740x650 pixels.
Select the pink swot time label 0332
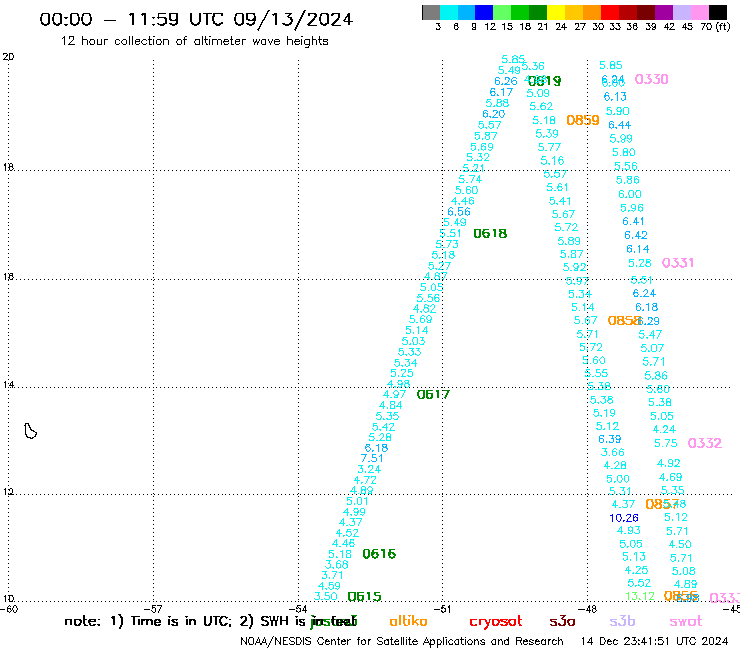[705, 443]
